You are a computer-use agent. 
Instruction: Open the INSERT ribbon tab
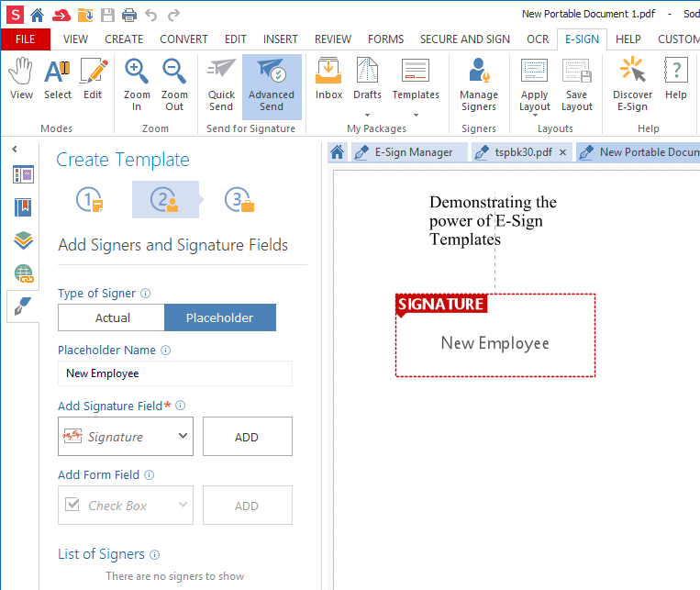tap(281, 39)
